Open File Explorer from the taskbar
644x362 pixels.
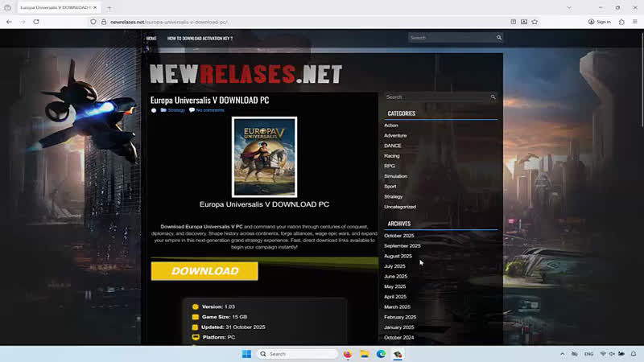tap(365, 354)
